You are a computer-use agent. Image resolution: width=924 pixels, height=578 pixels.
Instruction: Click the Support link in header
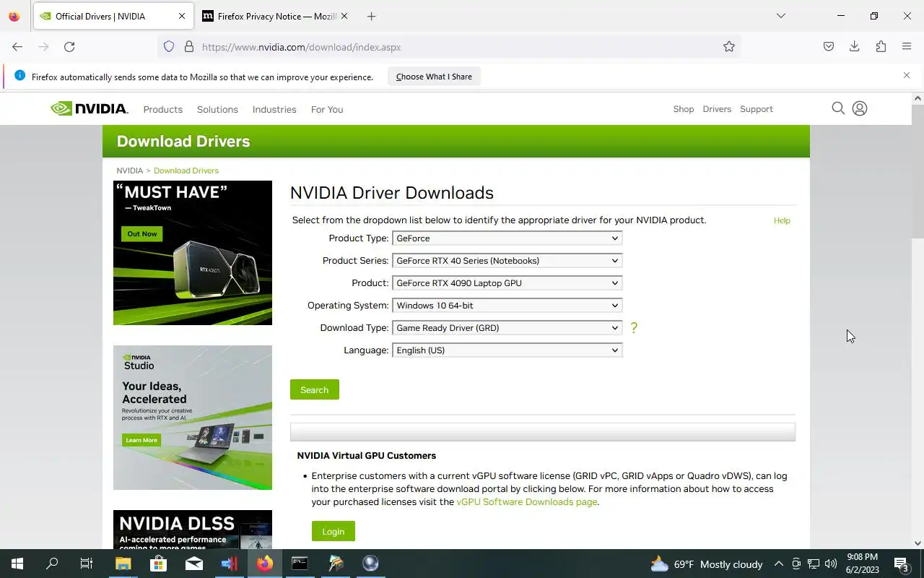point(757,109)
